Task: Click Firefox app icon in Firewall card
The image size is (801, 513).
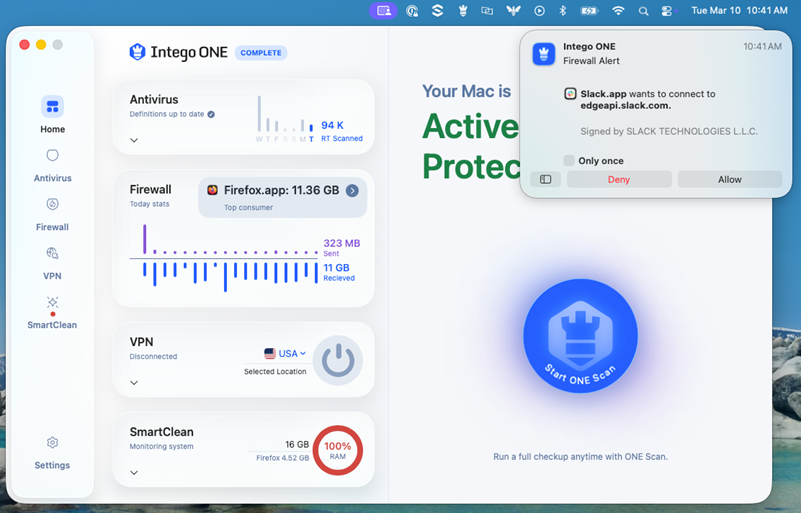Action: click(212, 190)
